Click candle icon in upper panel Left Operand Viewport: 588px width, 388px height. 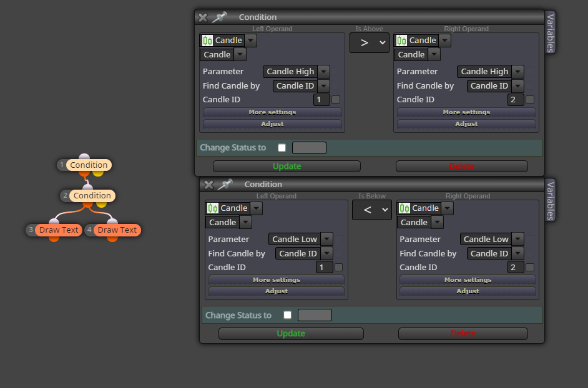(207, 41)
